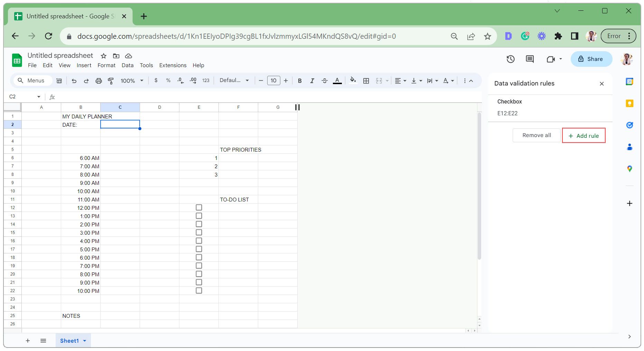Open the font family dropdown
The width and height of the screenshot is (644, 351).
(x=234, y=81)
